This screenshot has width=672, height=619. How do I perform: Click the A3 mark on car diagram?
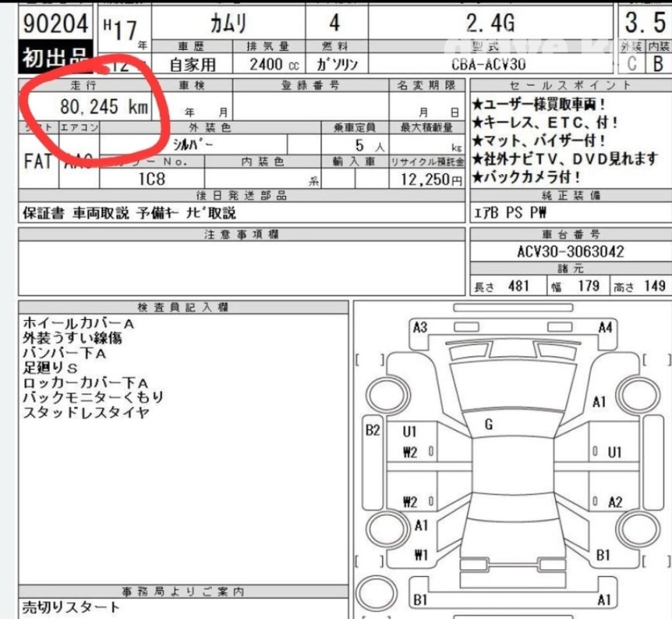(x=420, y=327)
